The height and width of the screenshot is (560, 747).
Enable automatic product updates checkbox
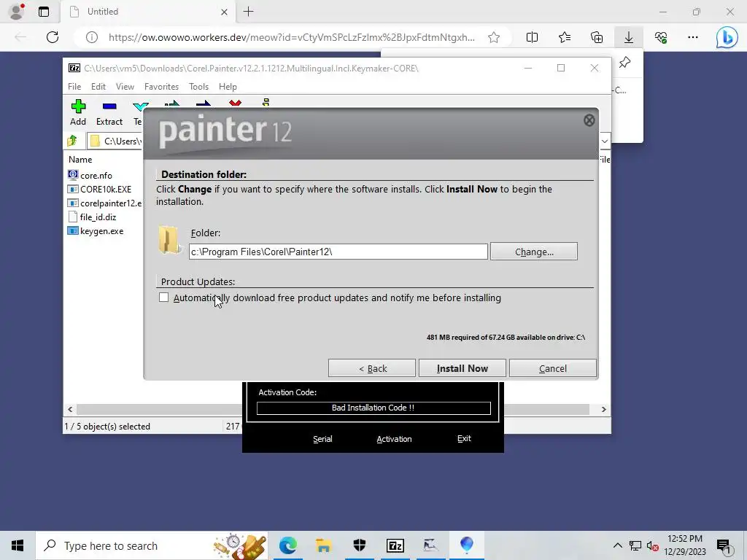(x=164, y=297)
